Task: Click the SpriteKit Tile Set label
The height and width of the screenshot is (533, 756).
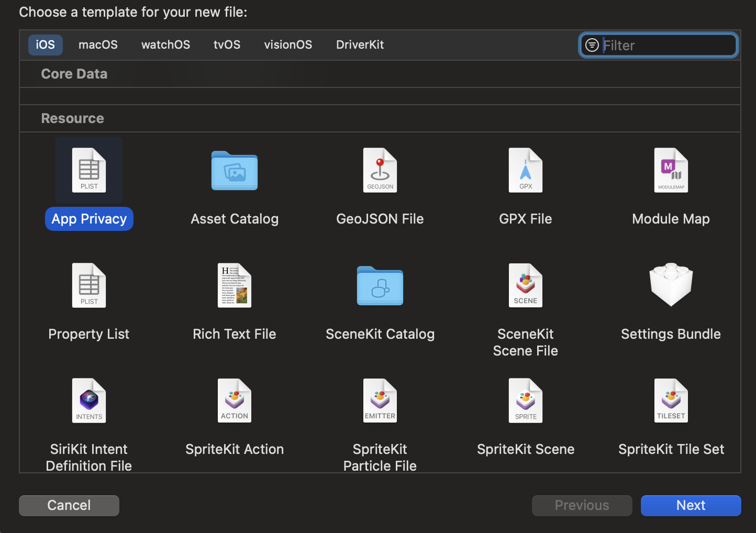Action: (x=671, y=449)
